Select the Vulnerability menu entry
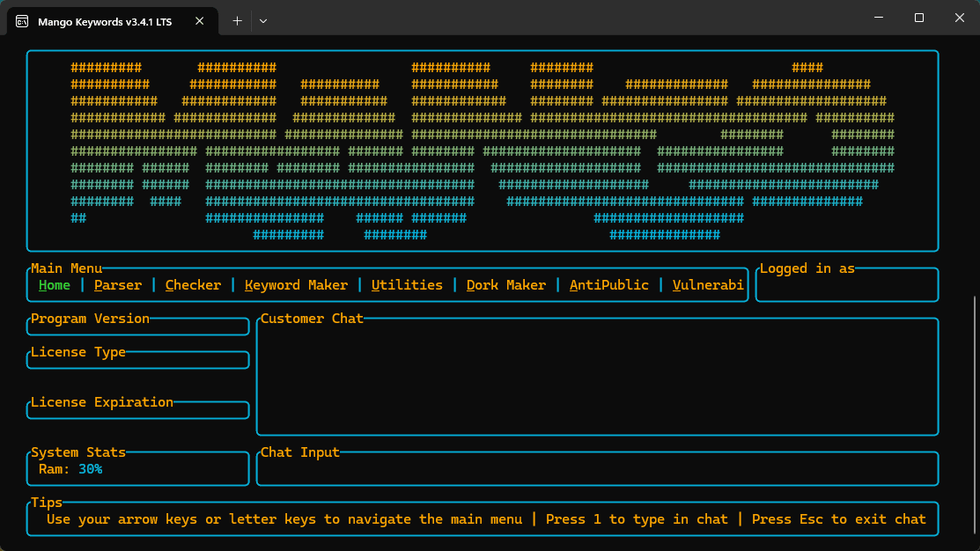Image resolution: width=980 pixels, height=551 pixels. click(x=706, y=284)
